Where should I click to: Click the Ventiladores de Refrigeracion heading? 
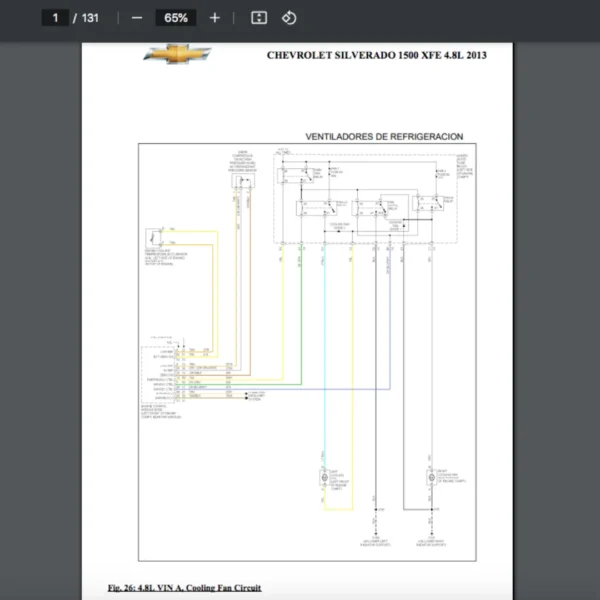[384, 137]
